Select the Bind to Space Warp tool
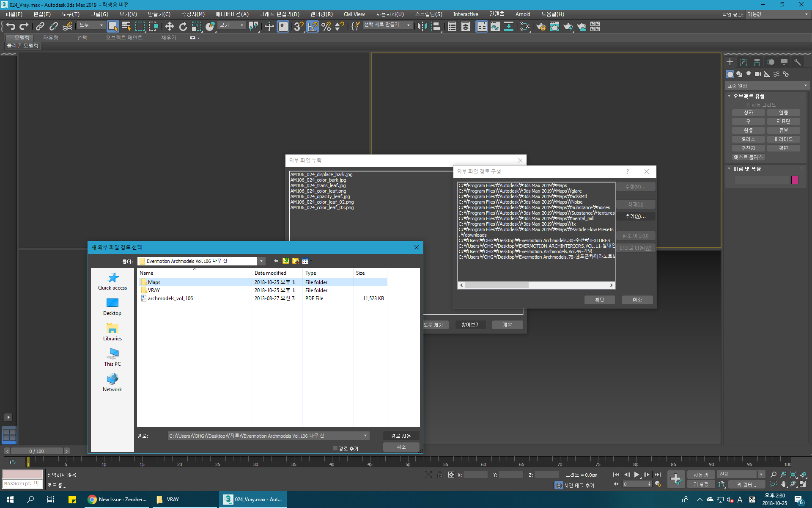 pyautogui.click(x=67, y=27)
